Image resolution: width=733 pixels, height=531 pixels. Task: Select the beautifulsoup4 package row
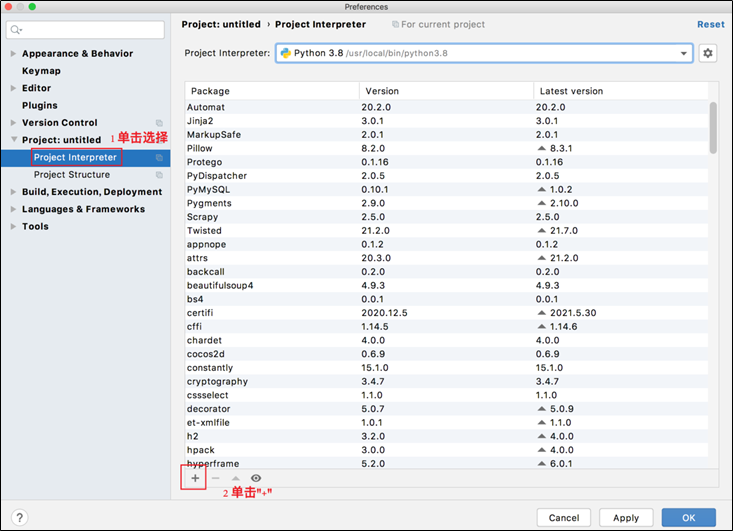pos(446,285)
